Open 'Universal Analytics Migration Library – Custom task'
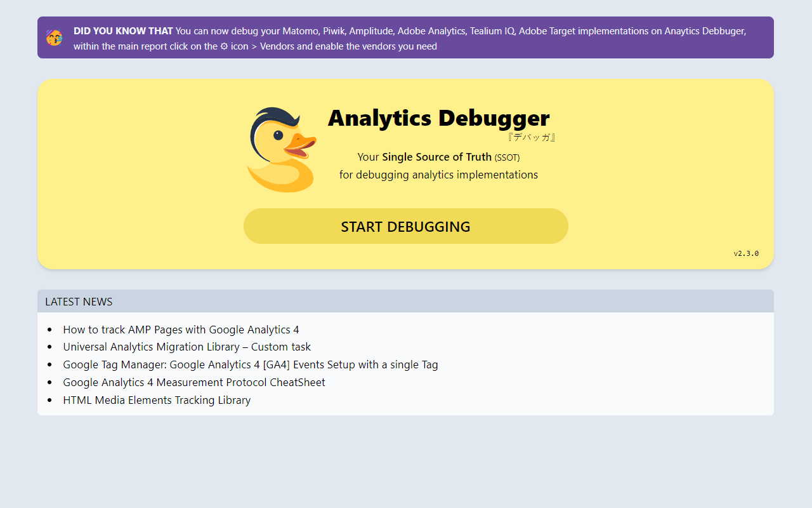The width and height of the screenshot is (812, 508). click(187, 347)
